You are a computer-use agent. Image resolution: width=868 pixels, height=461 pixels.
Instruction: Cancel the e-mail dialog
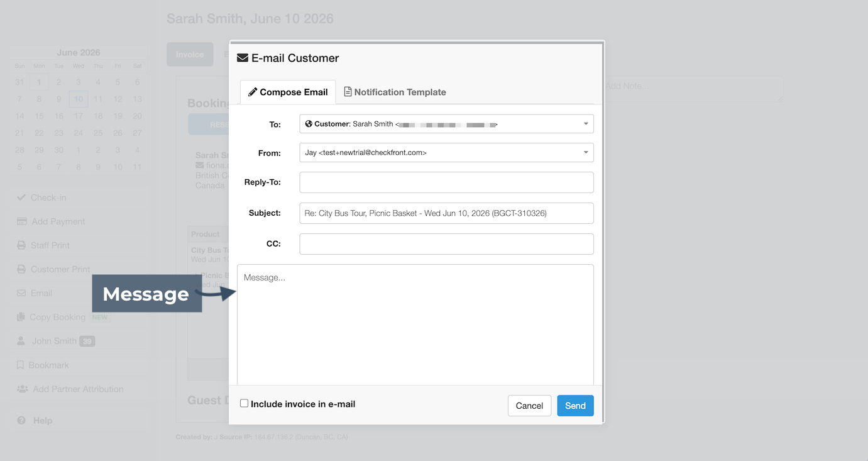529,406
